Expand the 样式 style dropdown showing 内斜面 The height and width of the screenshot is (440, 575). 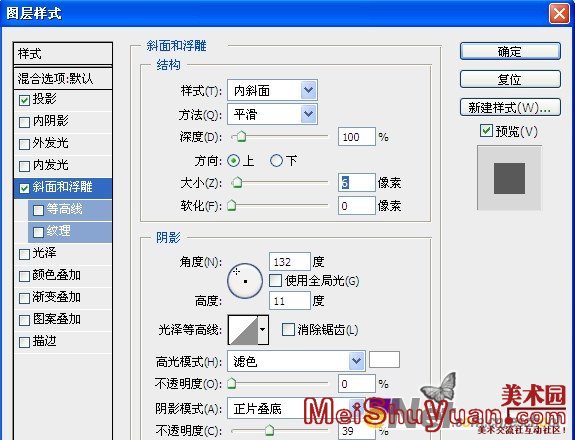click(272, 90)
